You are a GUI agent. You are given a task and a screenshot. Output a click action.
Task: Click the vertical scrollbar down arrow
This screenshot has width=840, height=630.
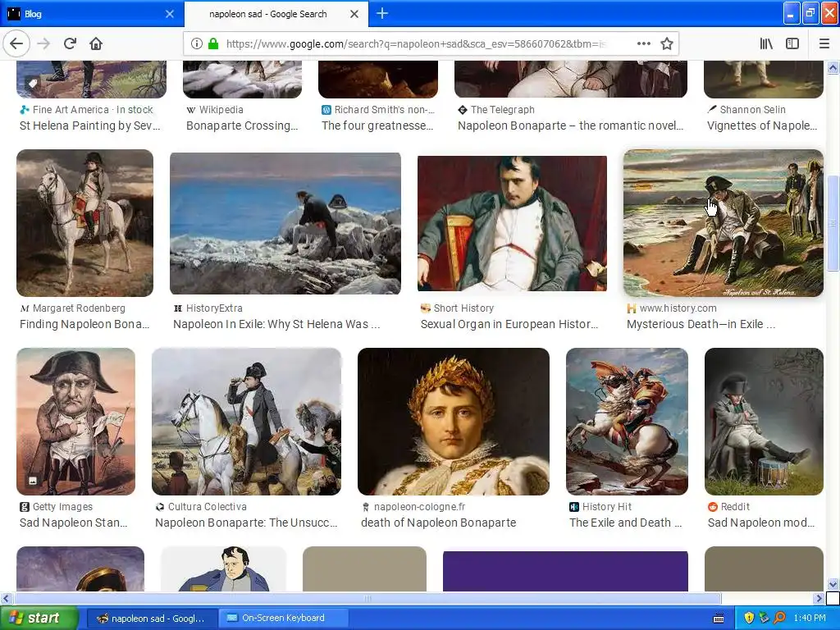[x=833, y=584]
